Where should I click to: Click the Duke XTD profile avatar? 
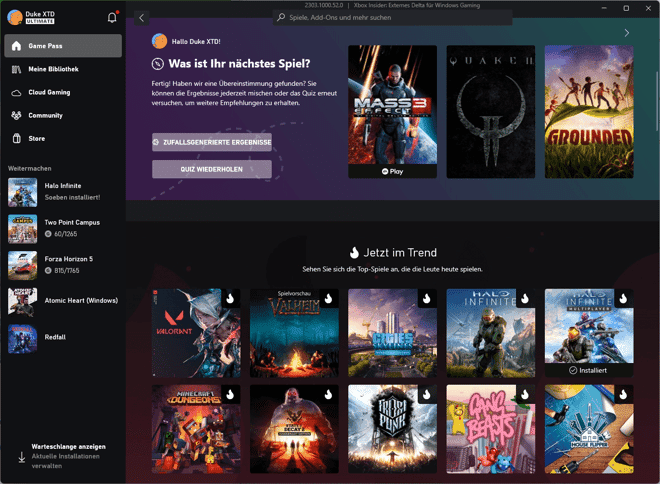click(15, 17)
